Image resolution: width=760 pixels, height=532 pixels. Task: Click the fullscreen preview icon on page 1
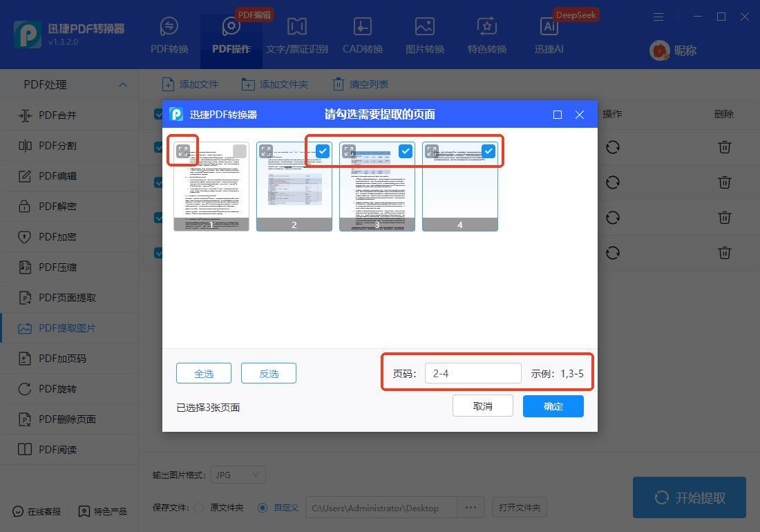183,151
